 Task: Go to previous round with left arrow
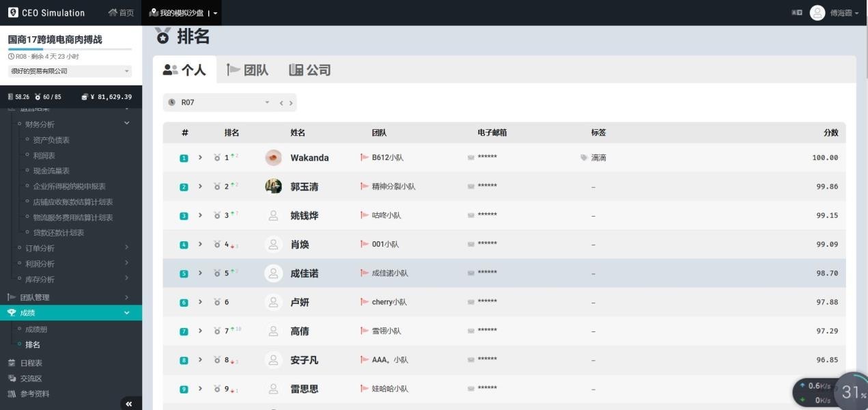click(x=281, y=103)
